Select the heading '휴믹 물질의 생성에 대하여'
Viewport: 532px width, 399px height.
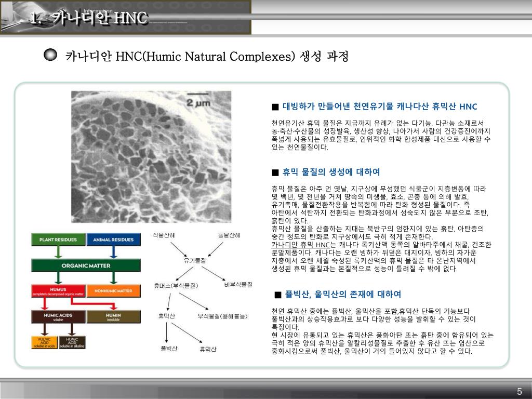pos(331,172)
